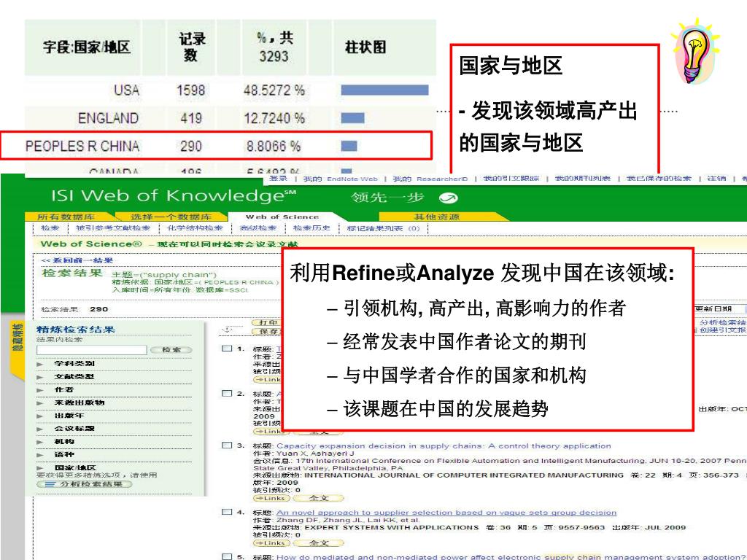This screenshot has height=560, width=747.
Task: Expand the 国家/地区 refine section
Action: pyautogui.click(x=39, y=467)
